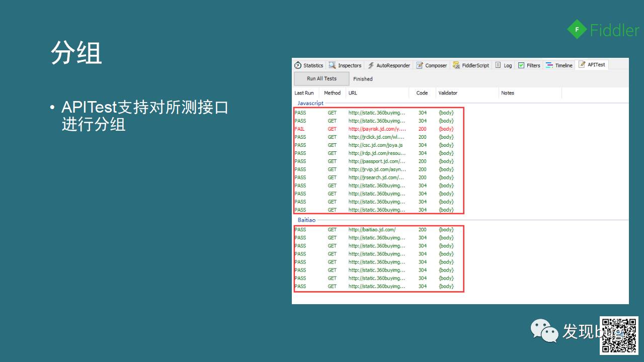Click the 200 code in payrisk row
Screen dimensions: 644x362
click(x=422, y=129)
